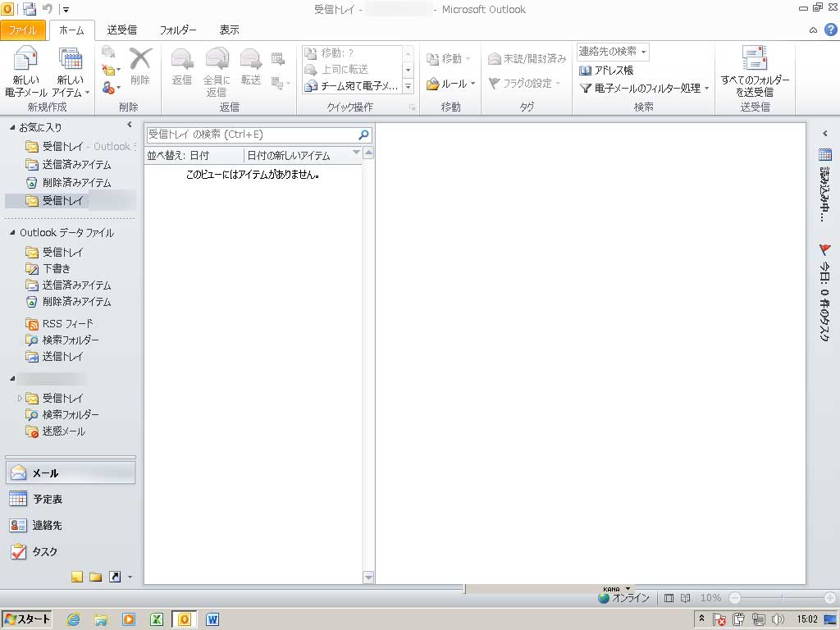Open 電子メールのフィルター処理 dropdown
The image size is (840, 630).
[644, 88]
